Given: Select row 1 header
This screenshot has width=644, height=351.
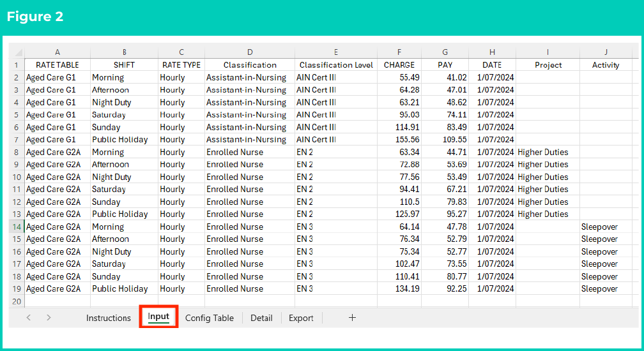Looking at the screenshot, I should click(17, 65).
